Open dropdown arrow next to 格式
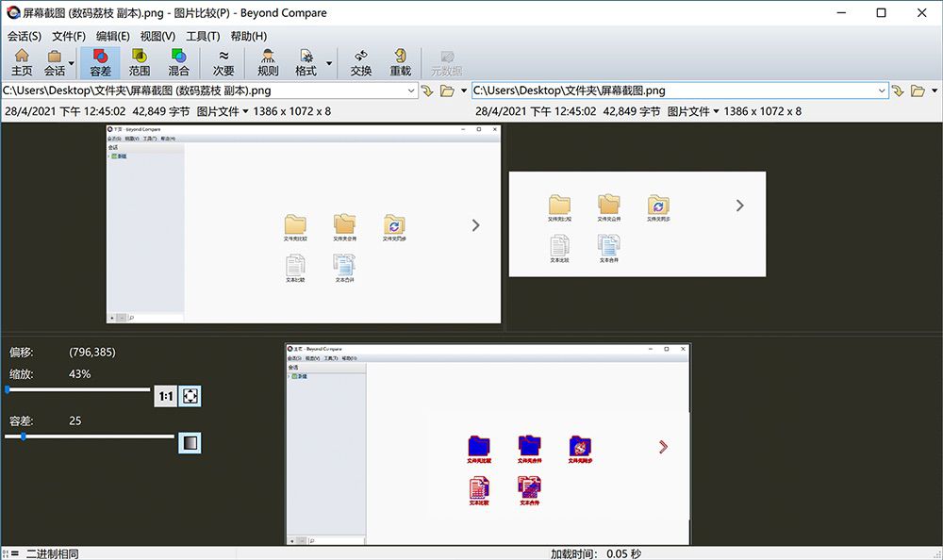943x560 pixels. coord(329,63)
